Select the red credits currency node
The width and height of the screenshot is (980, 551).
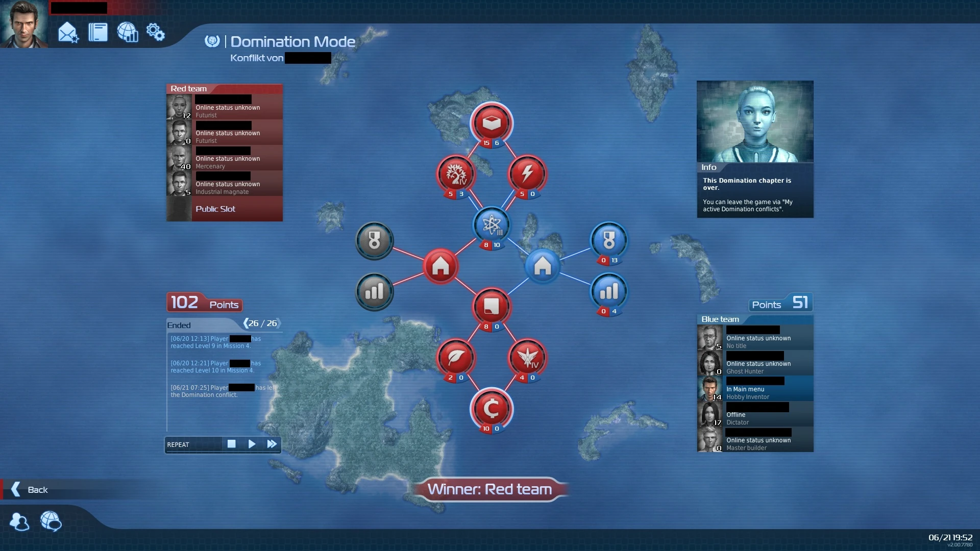click(491, 408)
